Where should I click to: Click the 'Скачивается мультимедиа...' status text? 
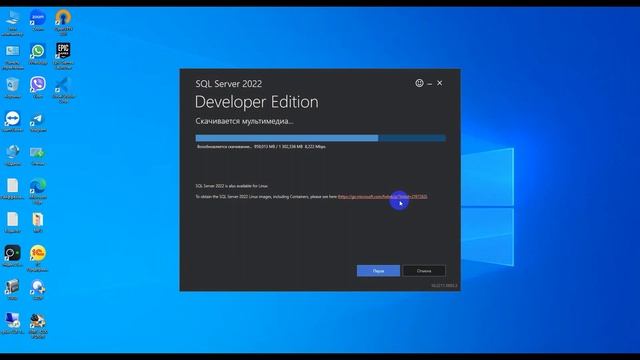point(244,121)
